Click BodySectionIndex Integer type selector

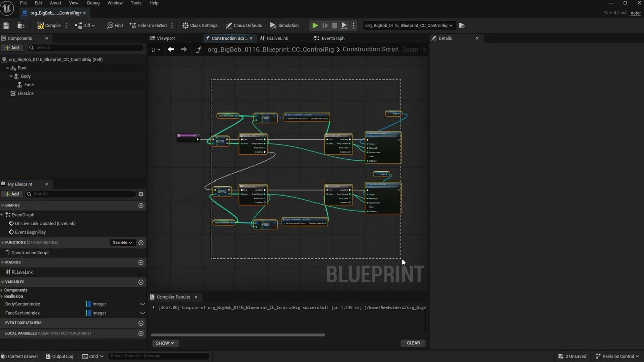[96, 304]
